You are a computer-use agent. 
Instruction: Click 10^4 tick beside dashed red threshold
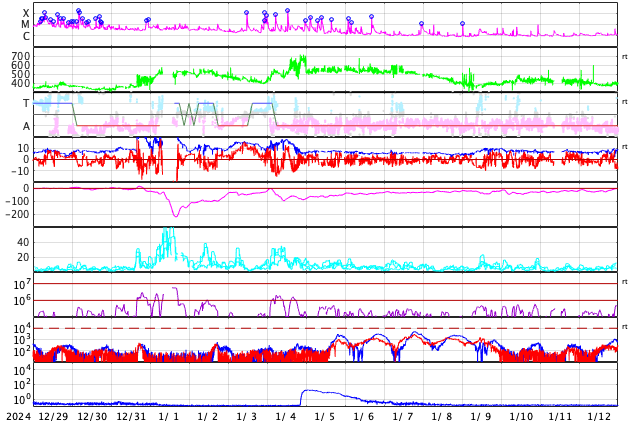(21, 328)
